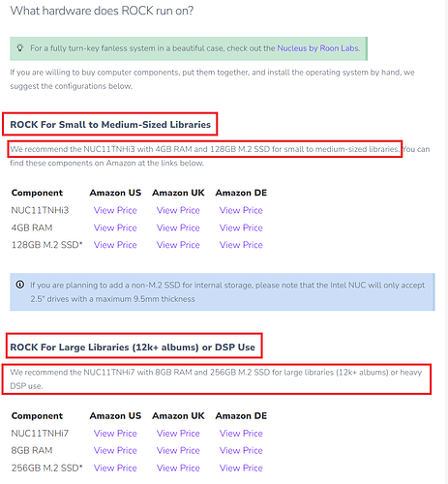The width and height of the screenshot is (448, 484).
Task: Click 'Amazon UK' header in second table
Action: click(178, 416)
